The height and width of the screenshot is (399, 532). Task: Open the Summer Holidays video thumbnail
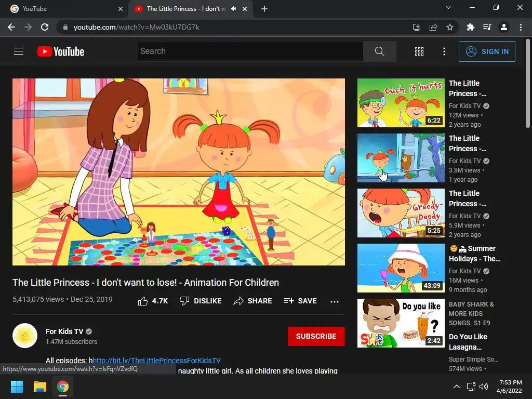pos(401,268)
